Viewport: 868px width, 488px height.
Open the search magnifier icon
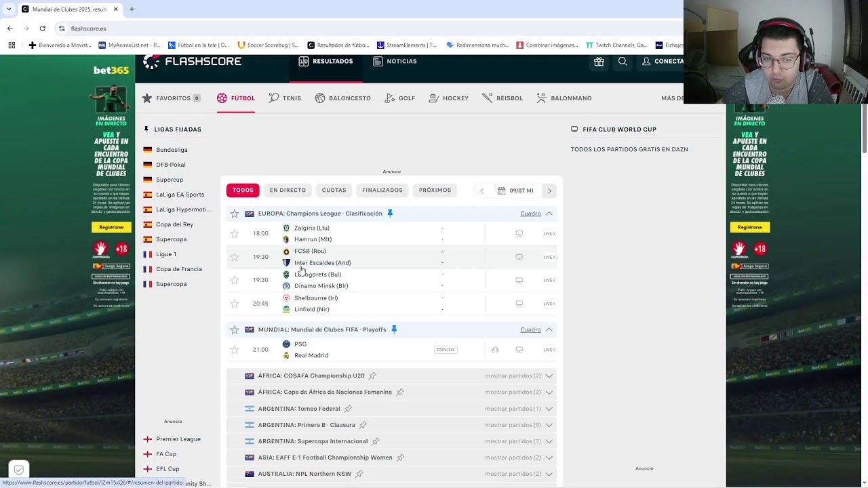[623, 62]
